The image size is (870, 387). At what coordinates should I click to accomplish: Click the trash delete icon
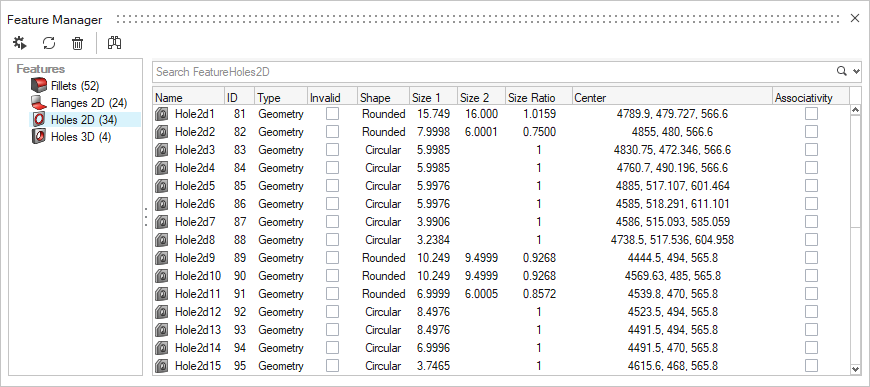point(78,43)
